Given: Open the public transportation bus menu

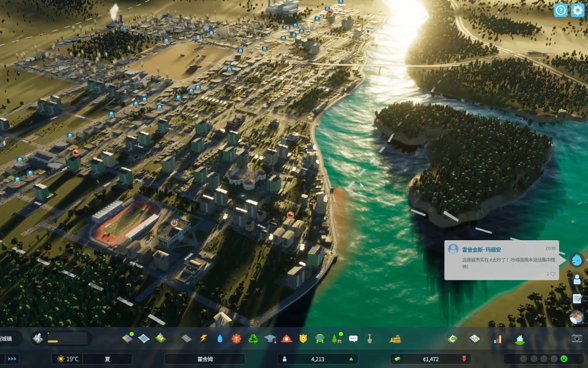Looking at the screenshot, I should [320, 338].
